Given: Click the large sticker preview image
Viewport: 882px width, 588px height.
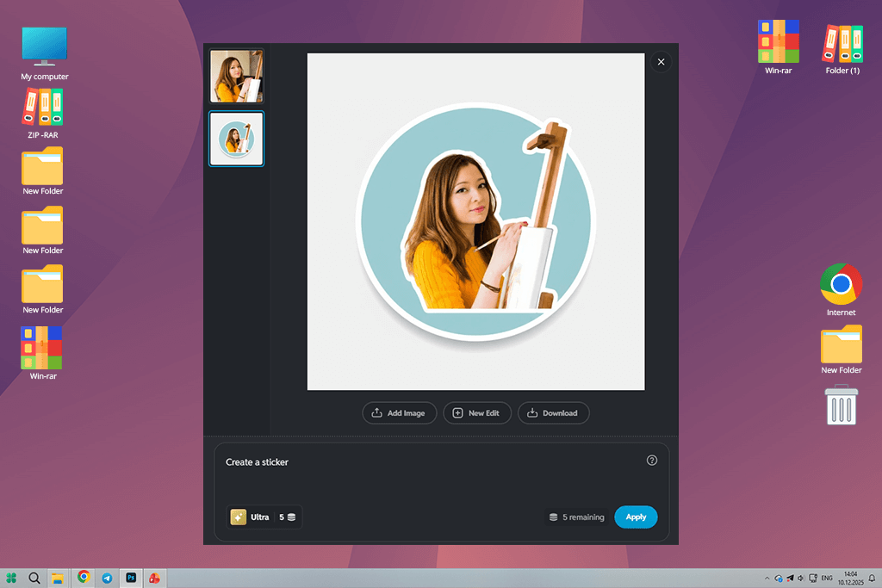Looking at the screenshot, I should point(475,221).
